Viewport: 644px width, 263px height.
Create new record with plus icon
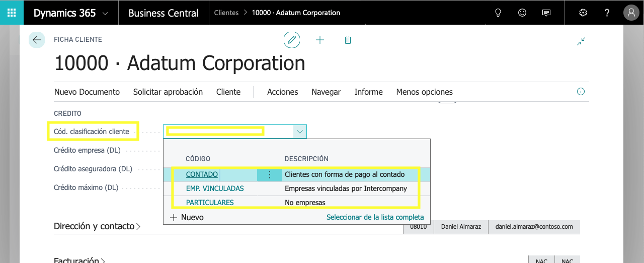(320, 40)
